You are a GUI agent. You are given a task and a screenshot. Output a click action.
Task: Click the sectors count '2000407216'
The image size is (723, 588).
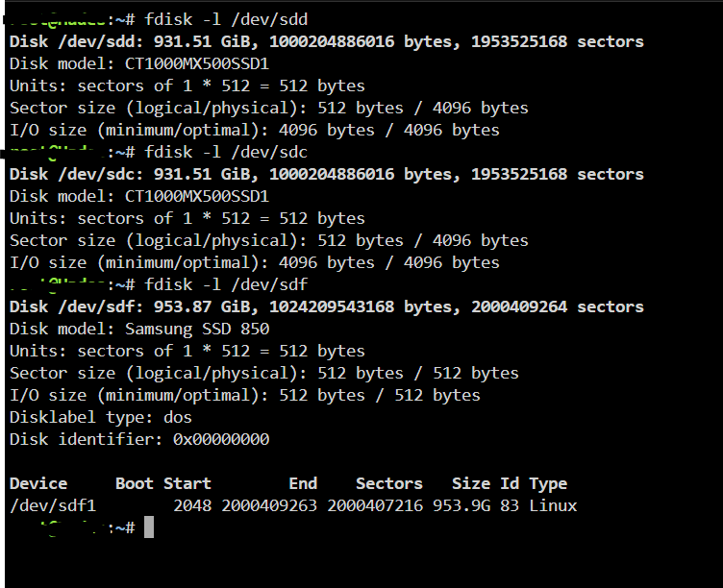(x=375, y=506)
